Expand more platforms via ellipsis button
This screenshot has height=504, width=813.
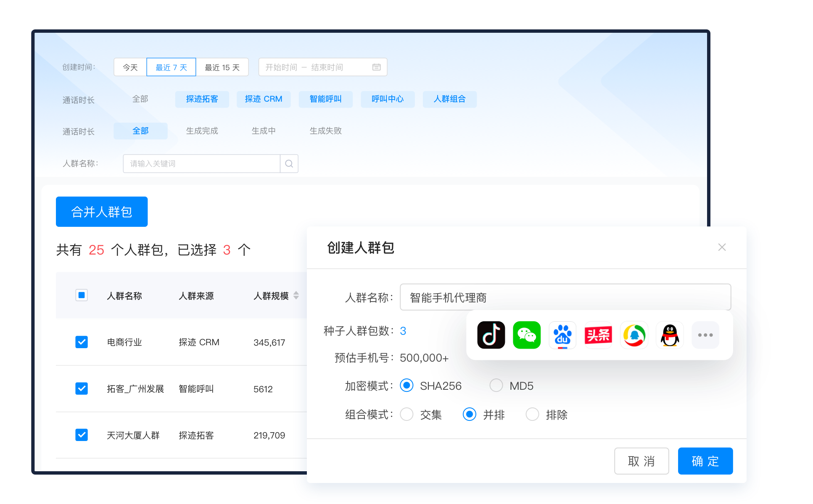705,335
